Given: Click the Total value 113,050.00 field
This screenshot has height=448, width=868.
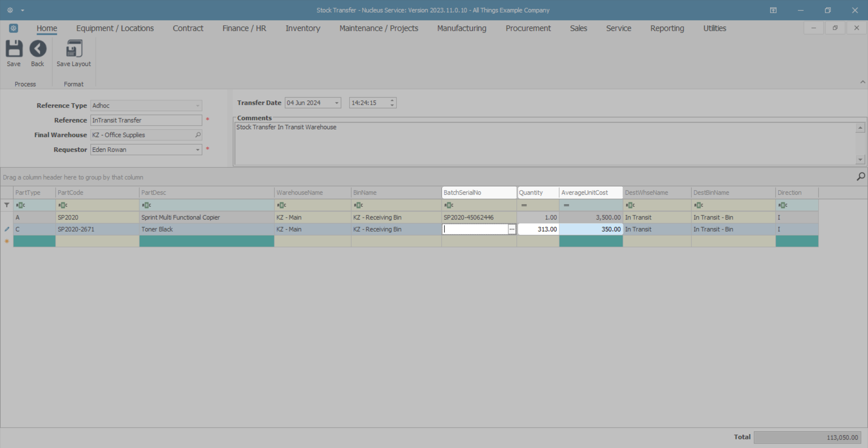Looking at the screenshot, I should 807,437.
